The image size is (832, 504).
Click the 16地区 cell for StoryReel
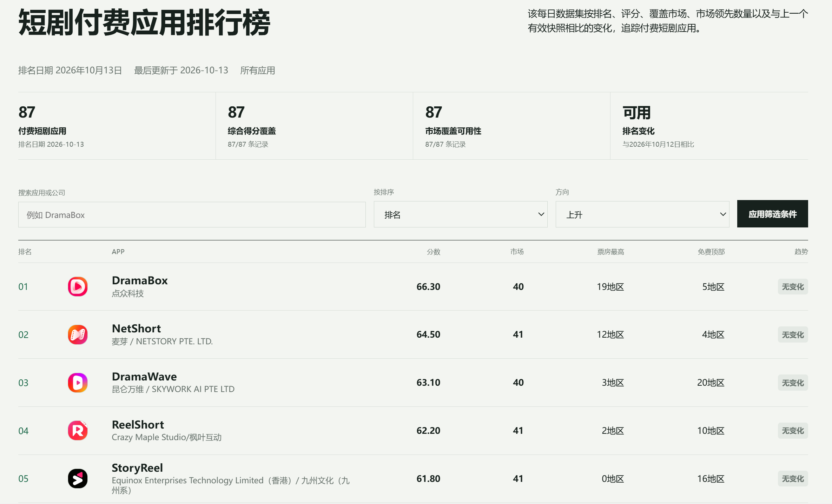[711, 479]
